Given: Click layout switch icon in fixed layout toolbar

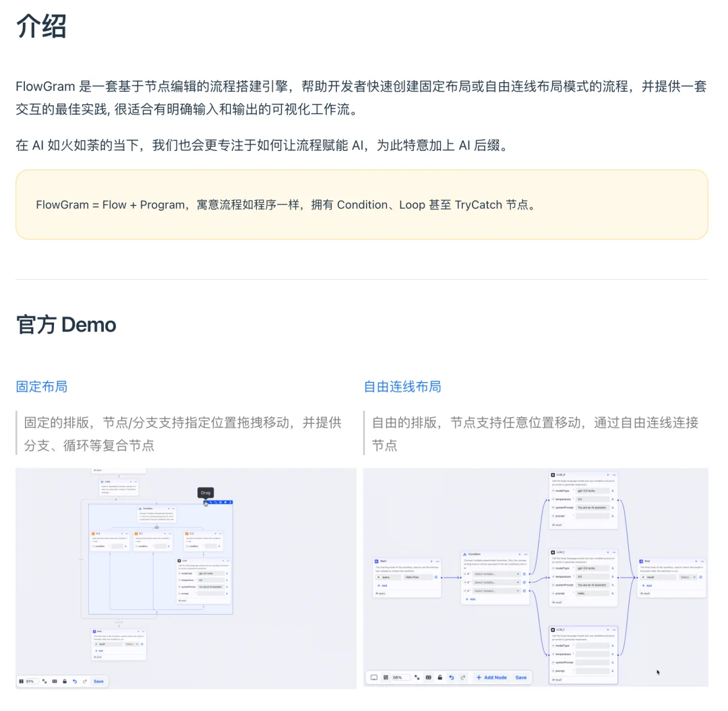Looking at the screenshot, I should click(21, 681).
